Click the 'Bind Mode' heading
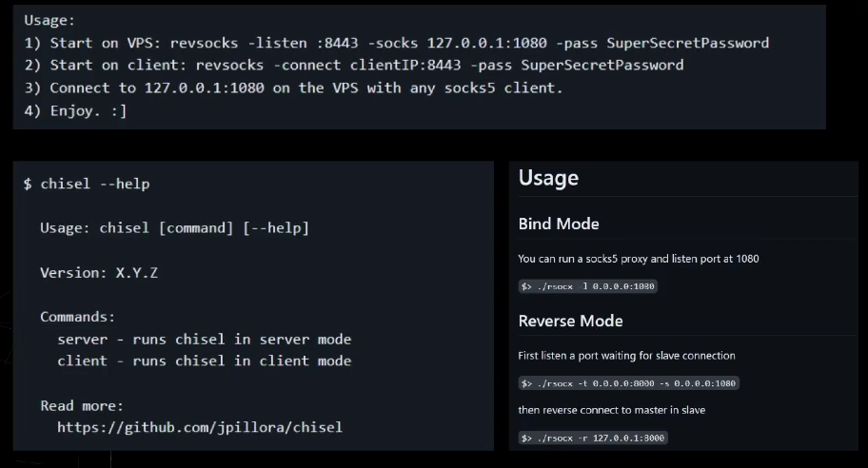 tap(559, 224)
